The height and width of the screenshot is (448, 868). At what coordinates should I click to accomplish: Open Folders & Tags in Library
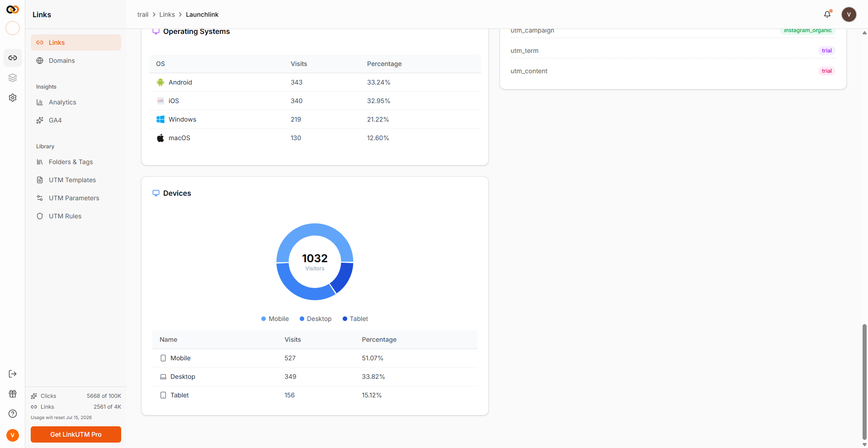pos(76,162)
